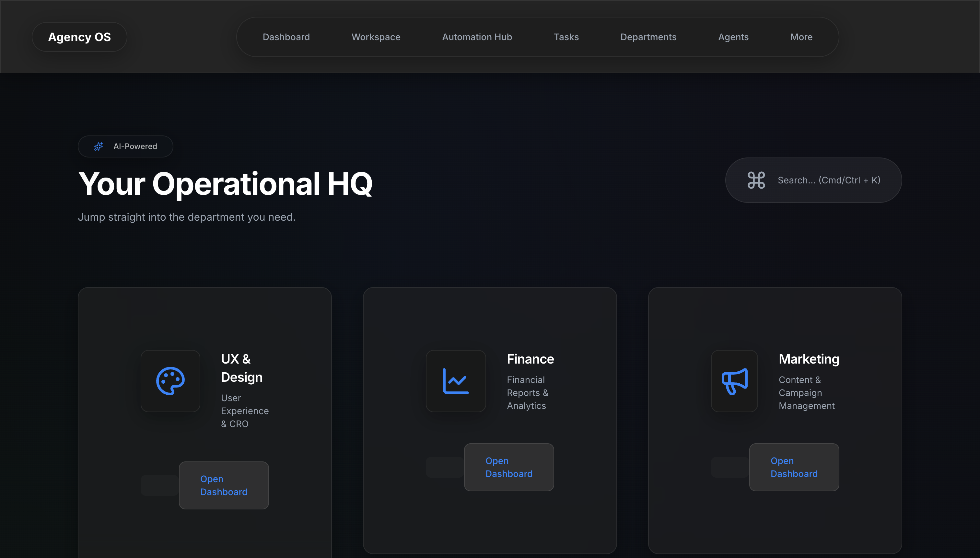This screenshot has width=980, height=558.
Task: View the Tasks page
Action: (x=566, y=37)
